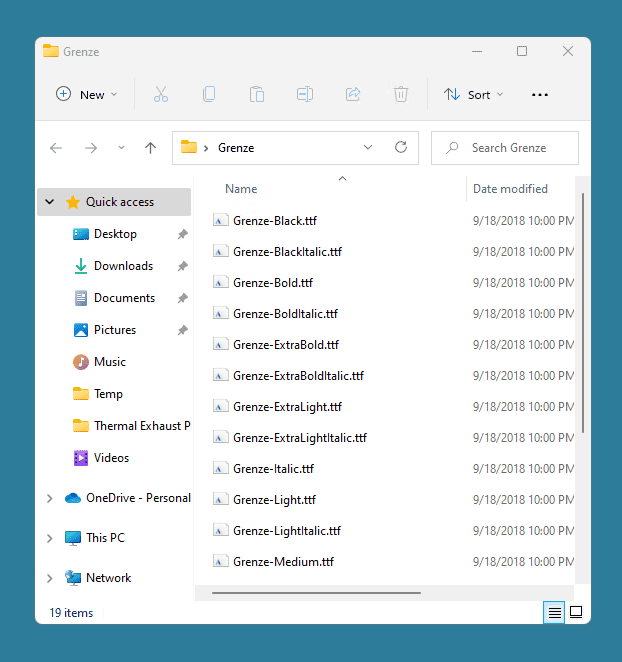Screen dimensions: 622x662
Task: Click the Desktop icon in Quick access
Action: tap(81, 234)
